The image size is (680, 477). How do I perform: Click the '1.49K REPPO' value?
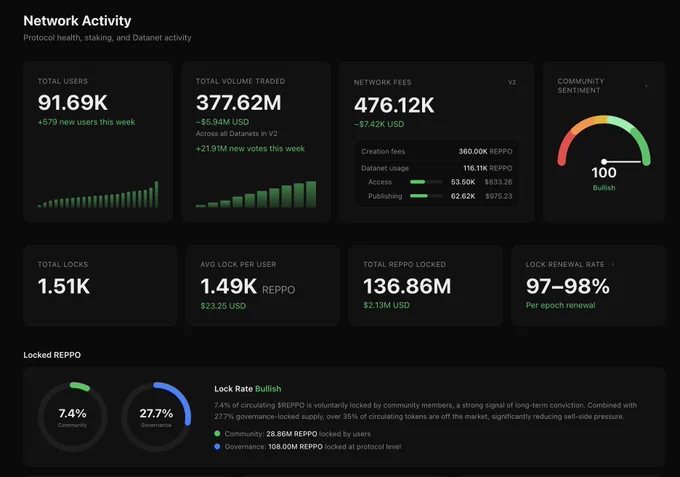pyautogui.click(x=248, y=287)
